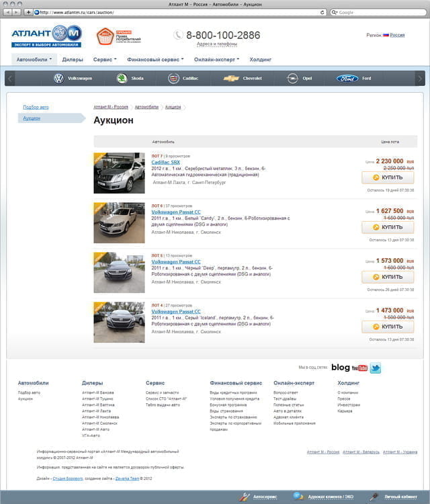This screenshot has height=504, width=430.
Task: Click the Atlant-M logo
Action: pos(46,36)
